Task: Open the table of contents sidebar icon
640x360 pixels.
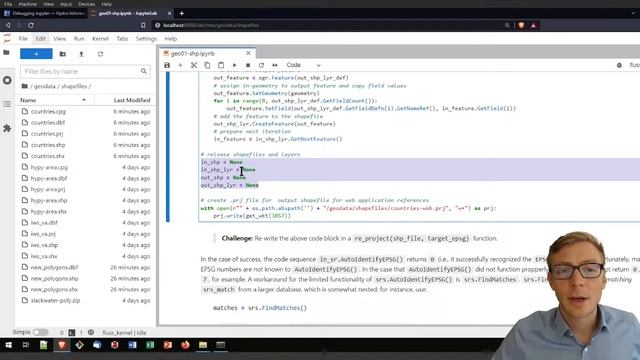Action: (x=7, y=104)
